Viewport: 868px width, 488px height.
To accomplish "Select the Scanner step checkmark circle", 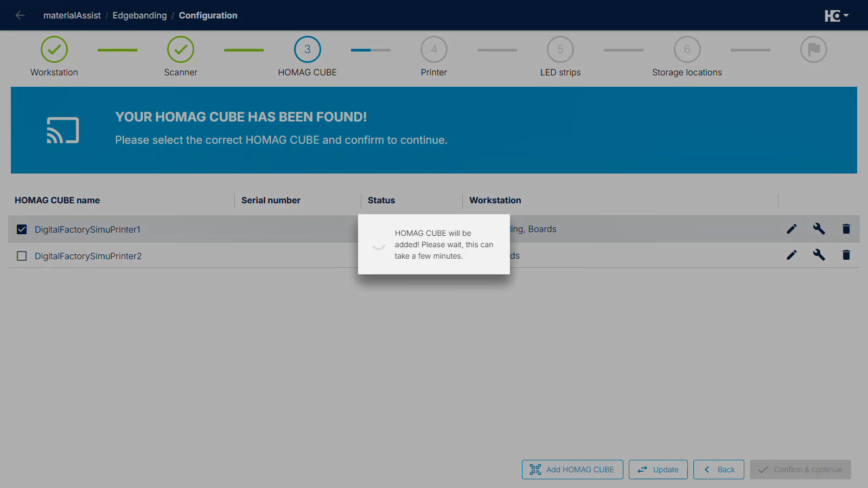I will point(181,49).
